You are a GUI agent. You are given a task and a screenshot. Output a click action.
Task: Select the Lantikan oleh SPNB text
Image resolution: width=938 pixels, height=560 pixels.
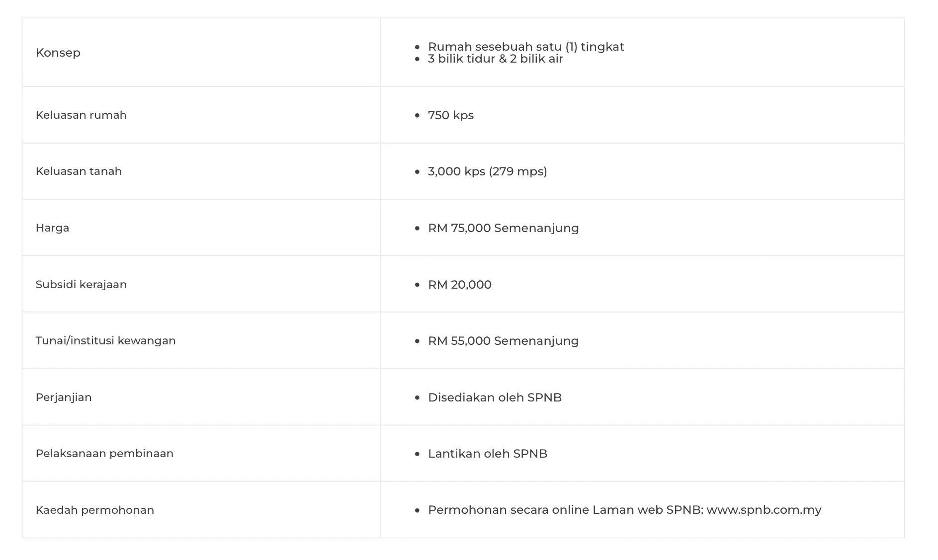(487, 454)
